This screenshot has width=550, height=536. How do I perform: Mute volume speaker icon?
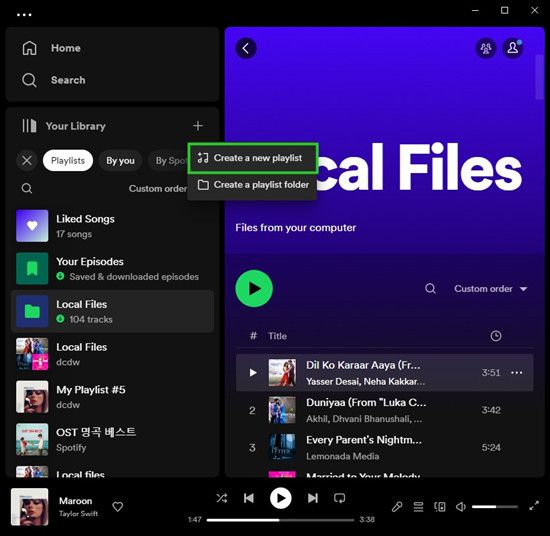pyautogui.click(x=461, y=507)
